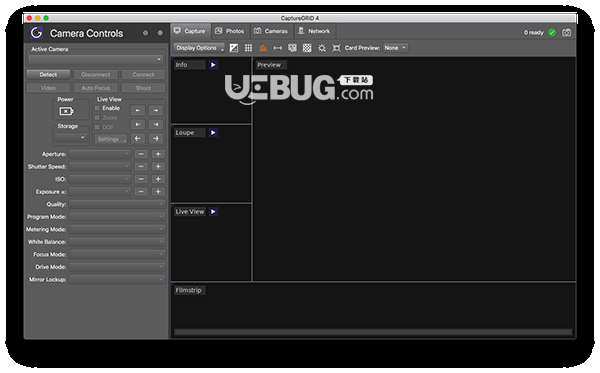Viewport: 600px width, 373px height.
Task: Click the Detect button
Action: pyautogui.click(x=48, y=75)
